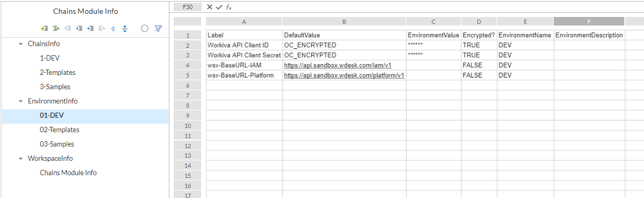Viewport: 644px width, 198px height.
Task: Select the 3-Samples sheet in outline
Action: (x=55, y=87)
